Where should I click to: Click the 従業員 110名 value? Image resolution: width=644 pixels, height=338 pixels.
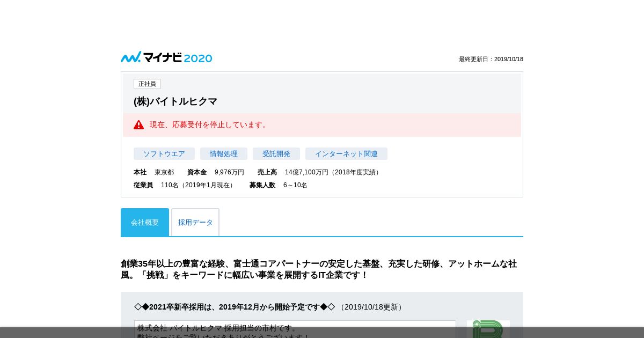185,185
